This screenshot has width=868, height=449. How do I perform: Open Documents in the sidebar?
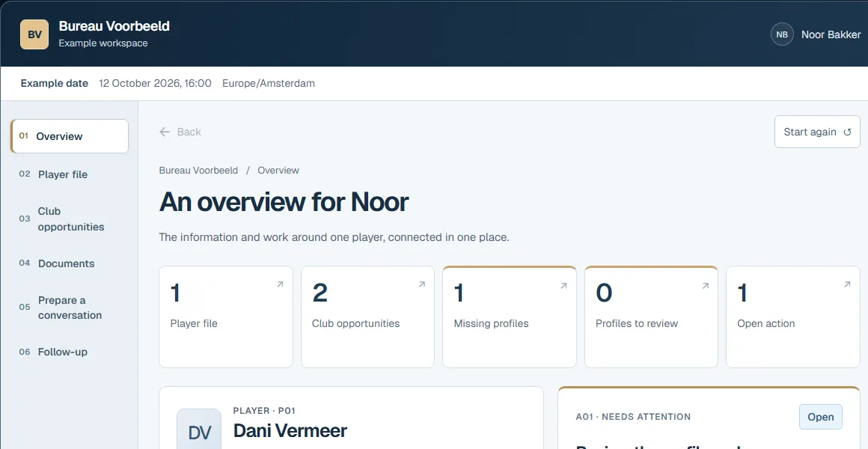pos(69,263)
